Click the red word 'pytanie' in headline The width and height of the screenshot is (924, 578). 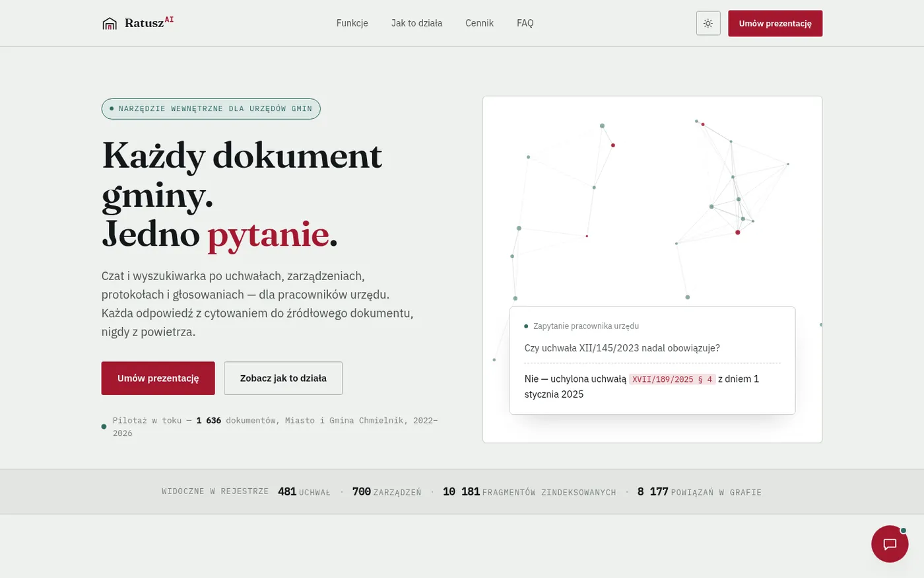[268, 234]
